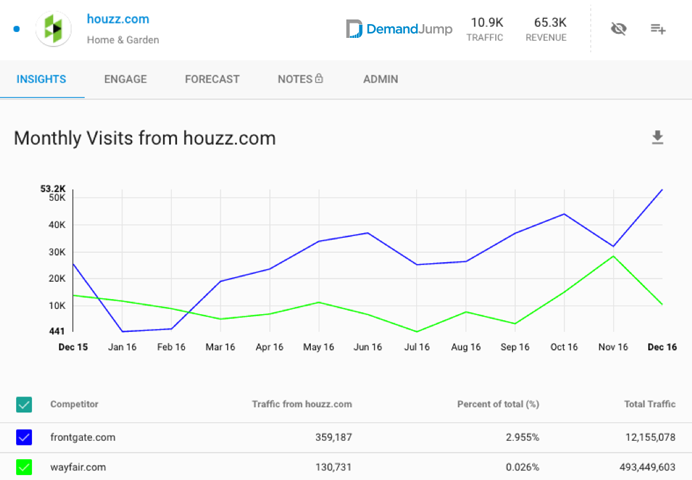Click the frontgate.com competitor name
The image size is (692, 480).
[x=83, y=437]
